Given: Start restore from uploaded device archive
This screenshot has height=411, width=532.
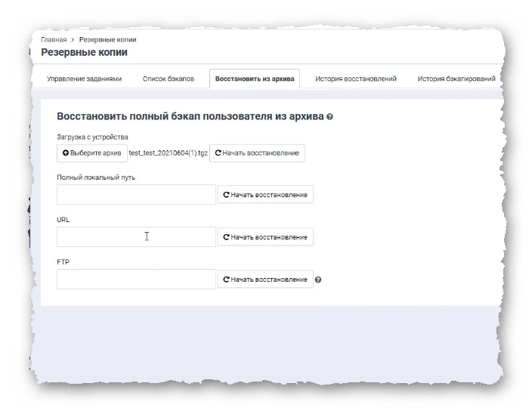Looking at the screenshot, I should 257,153.
